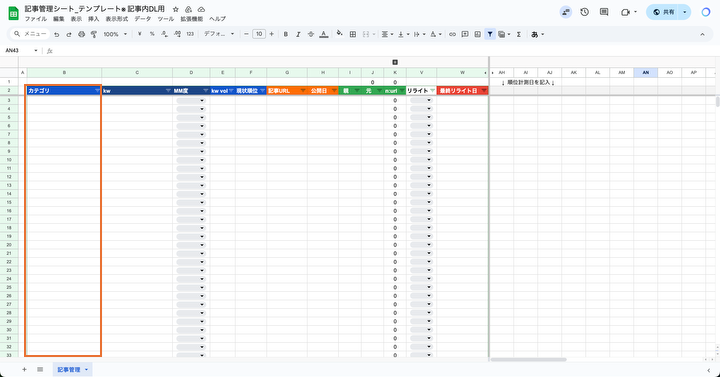Apply bold formatting button

286,34
